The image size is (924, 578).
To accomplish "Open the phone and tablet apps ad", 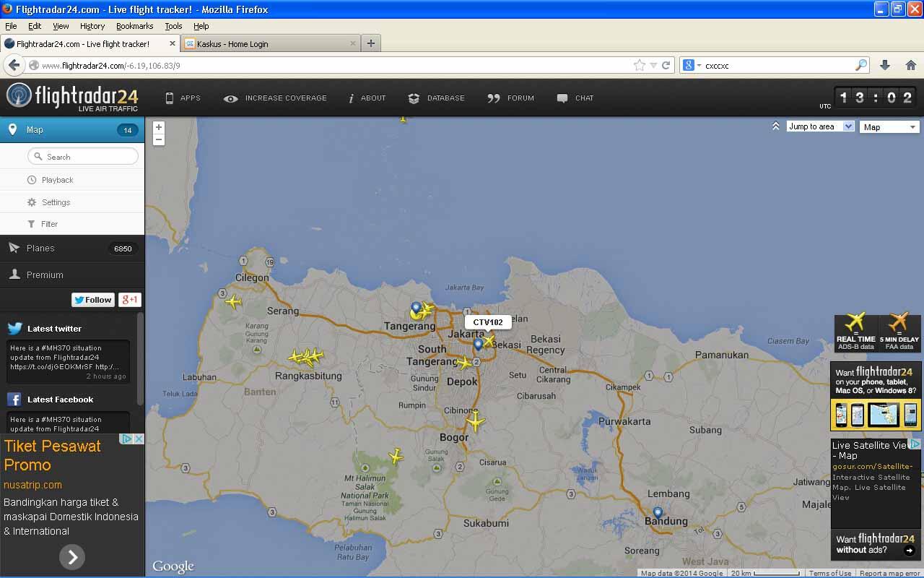I will click(x=876, y=396).
